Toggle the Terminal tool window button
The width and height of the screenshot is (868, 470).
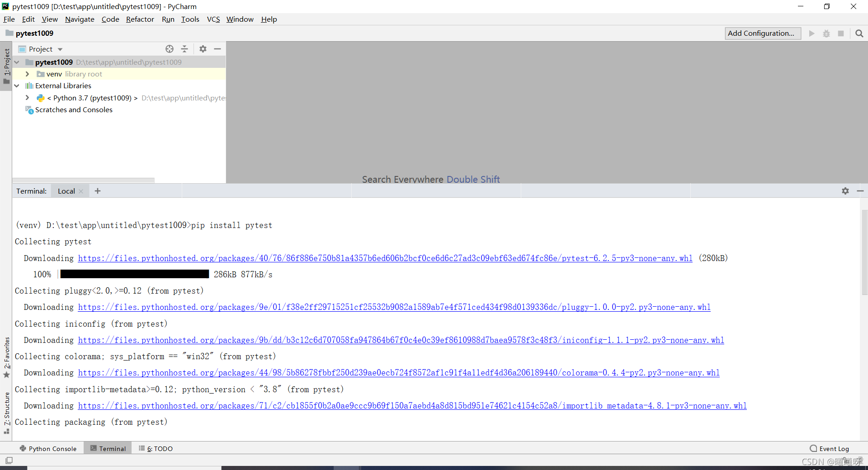(x=108, y=448)
